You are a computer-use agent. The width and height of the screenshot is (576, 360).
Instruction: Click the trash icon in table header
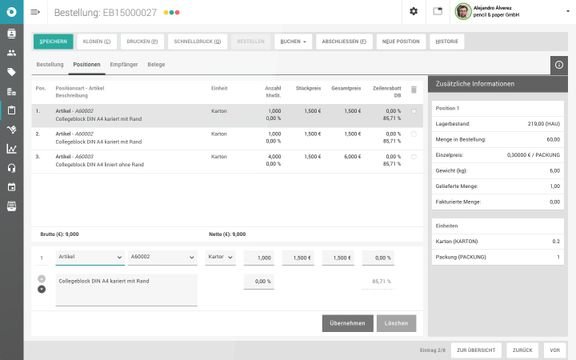pos(414,90)
